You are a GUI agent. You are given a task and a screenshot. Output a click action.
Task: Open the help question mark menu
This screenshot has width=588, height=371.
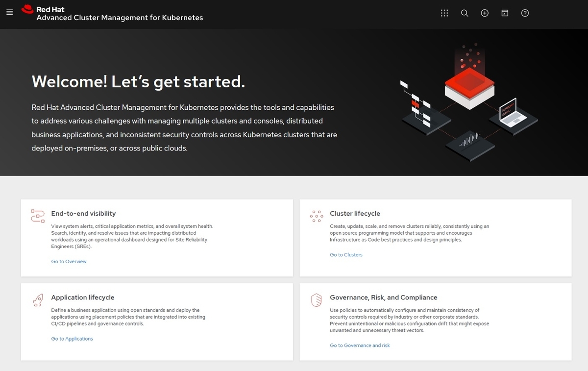[x=525, y=13]
